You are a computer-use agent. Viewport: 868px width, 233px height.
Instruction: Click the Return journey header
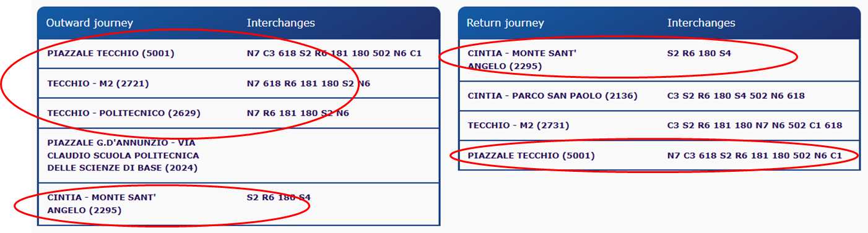[505, 23]
